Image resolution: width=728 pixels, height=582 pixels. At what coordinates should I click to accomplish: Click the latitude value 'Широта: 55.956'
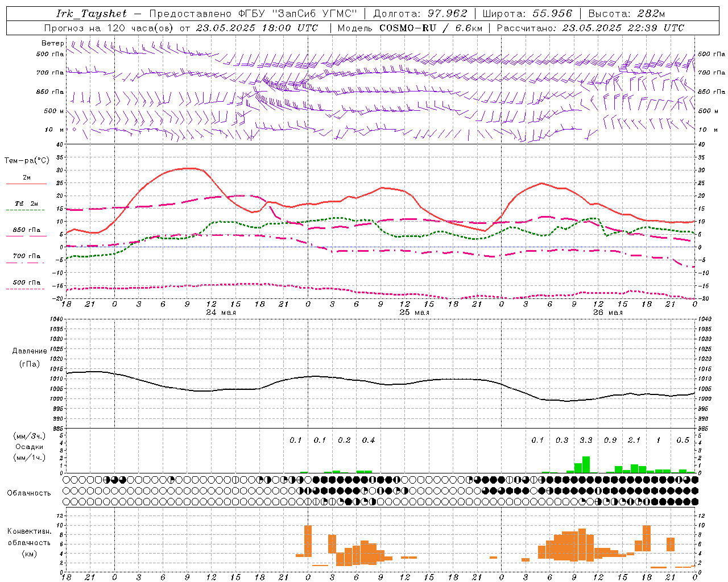[527, 14]
